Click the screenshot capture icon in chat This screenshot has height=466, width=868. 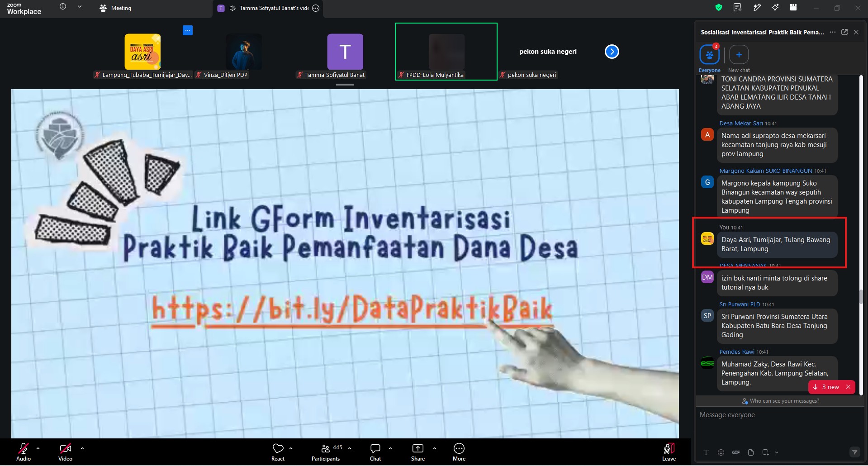point(765,452)
